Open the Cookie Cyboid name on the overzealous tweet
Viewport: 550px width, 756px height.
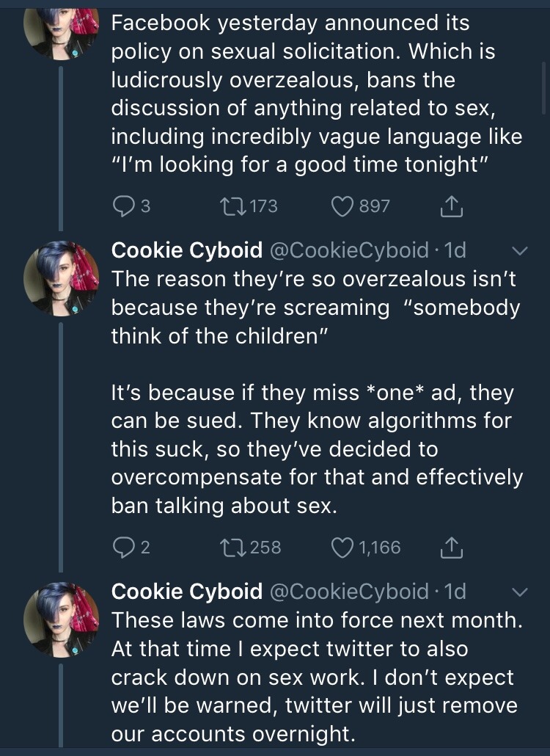coord(186,250)
